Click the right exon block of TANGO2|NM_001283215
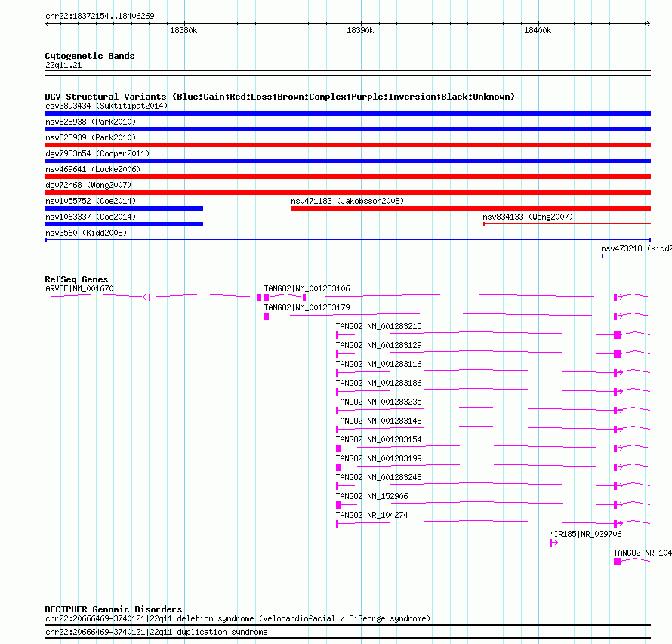This screenshot has width=672, height=644. point(617,335)
